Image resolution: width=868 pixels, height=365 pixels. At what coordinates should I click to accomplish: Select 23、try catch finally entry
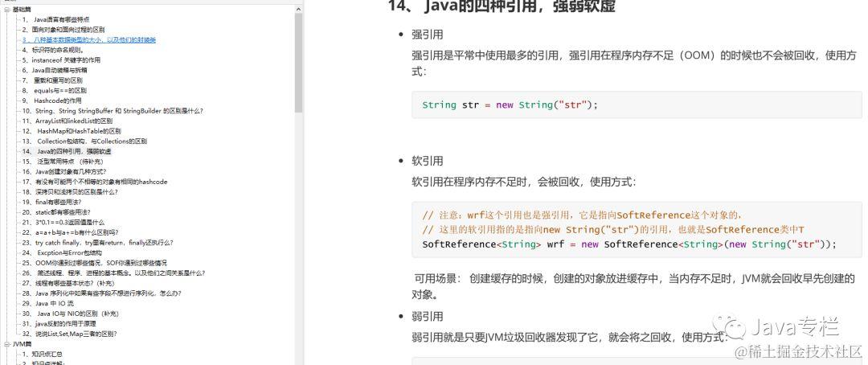pyautogui.click(x=97, y=243)
